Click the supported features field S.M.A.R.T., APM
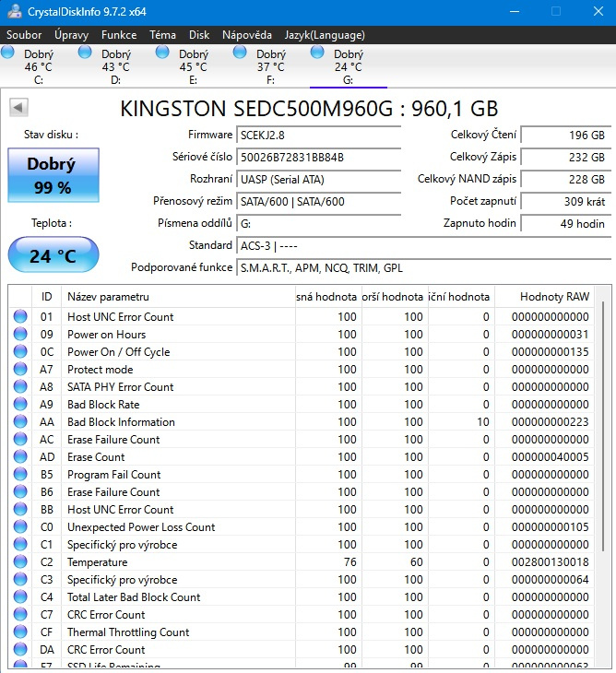The image size is (616, 673). tap(423, 268)
